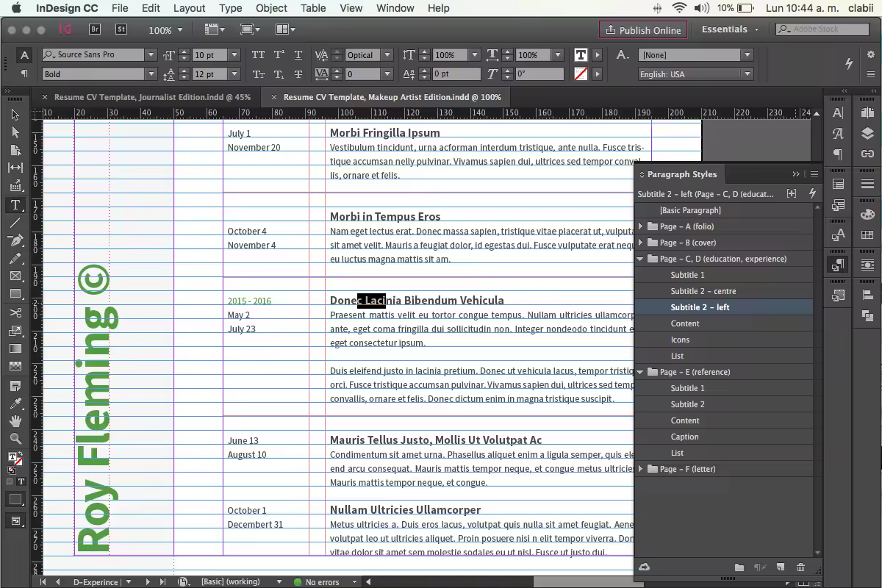Toggle Superscript formatting
Screen dimensions: 882x588
point(279,55)
